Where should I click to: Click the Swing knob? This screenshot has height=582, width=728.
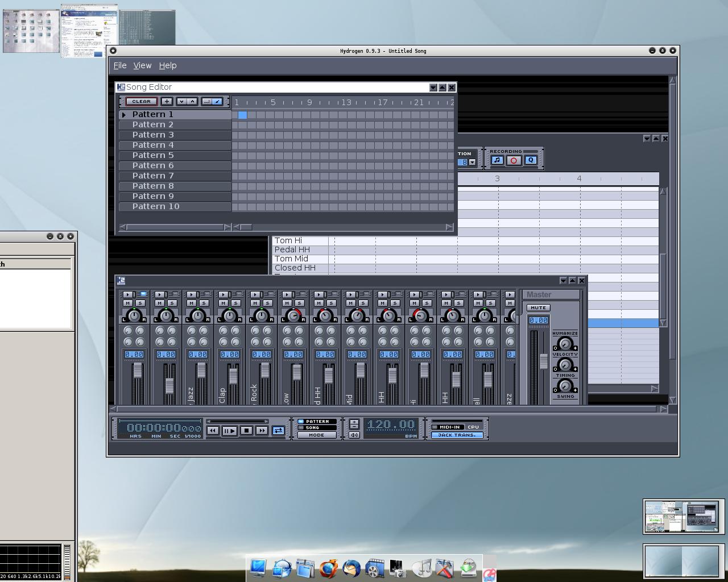[x=565, y=386]
